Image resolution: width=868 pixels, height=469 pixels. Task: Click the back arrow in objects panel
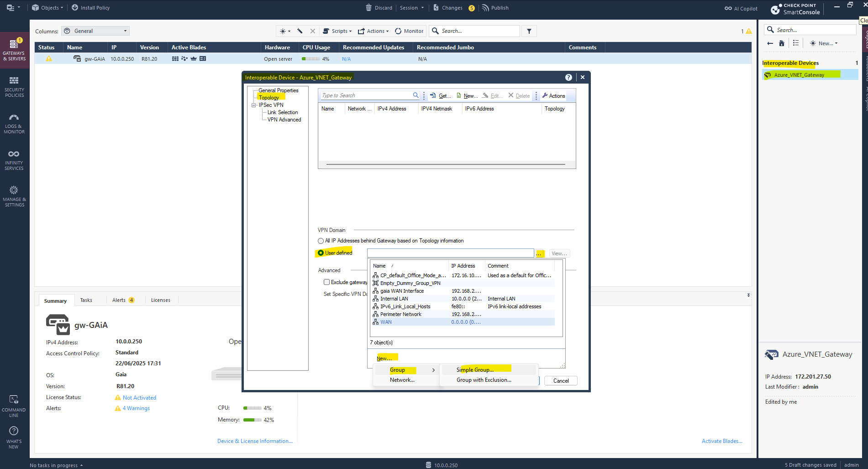pyautogui.click(x=770, y=43)
